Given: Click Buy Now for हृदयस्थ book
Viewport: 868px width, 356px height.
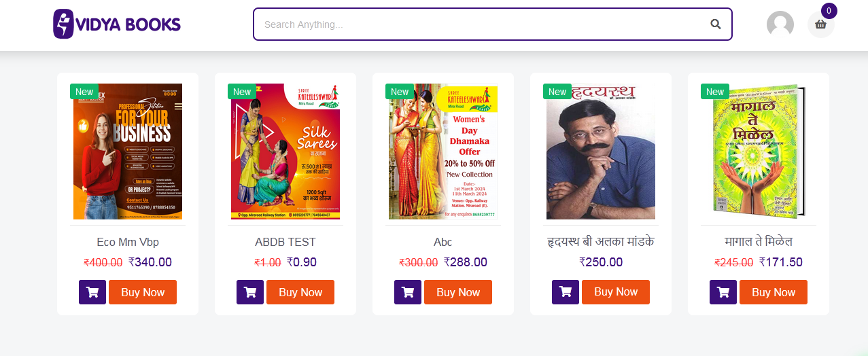Looking at the screenshot, I should click(616, 291).
